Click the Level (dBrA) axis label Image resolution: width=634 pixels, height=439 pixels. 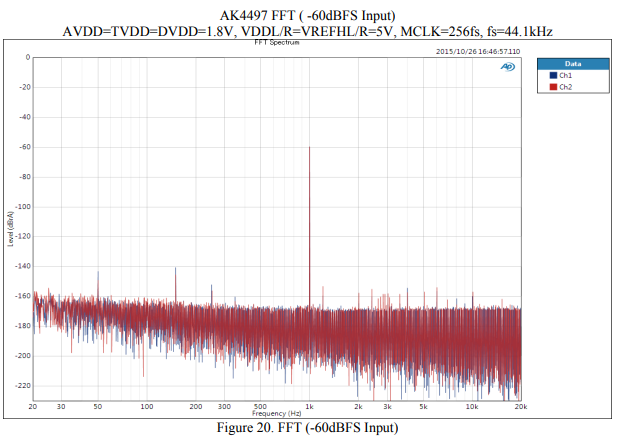click(11, 228)
